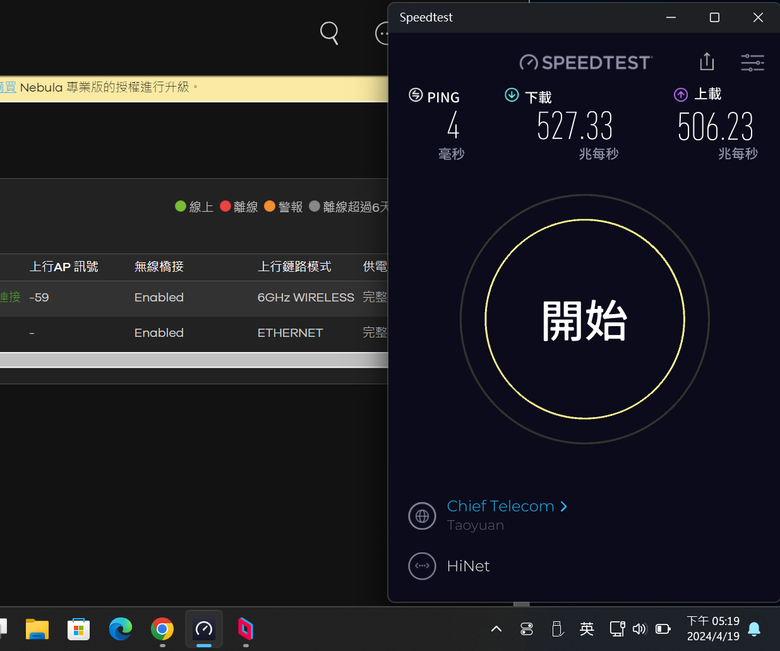This screenshot has height=651, width=780.
Task: Click the -59 signal value cell
Action: coord(39,297)
